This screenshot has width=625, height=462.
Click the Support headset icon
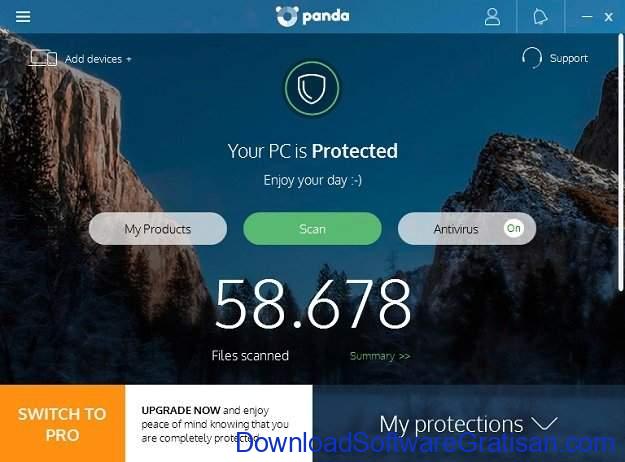pos(532,58)
